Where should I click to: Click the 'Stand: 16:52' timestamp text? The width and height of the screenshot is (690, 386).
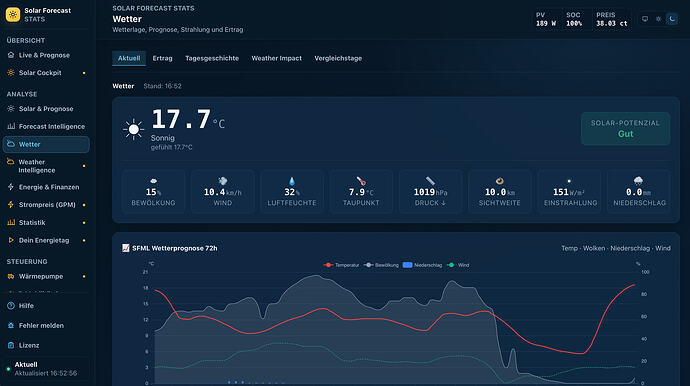[162, 86]
